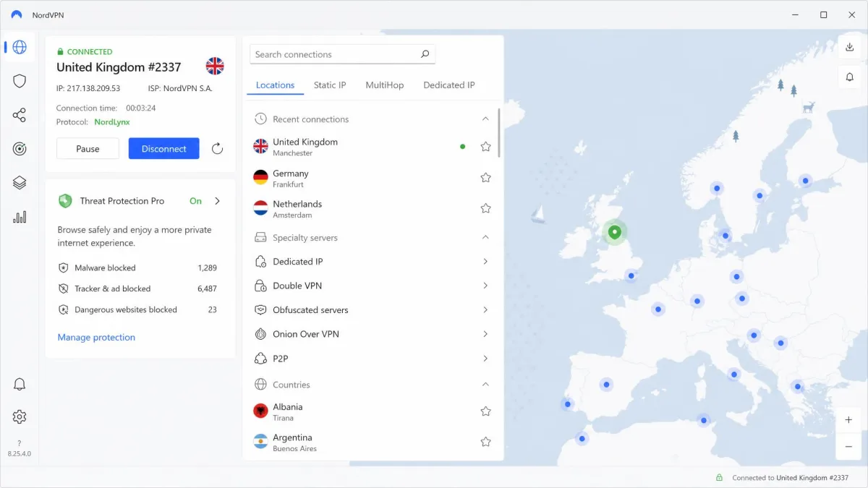Image resolution: width=868 pixels, height=488 pixels.
Task: Click the download icon on the map
Action: (x=849, y=48)
